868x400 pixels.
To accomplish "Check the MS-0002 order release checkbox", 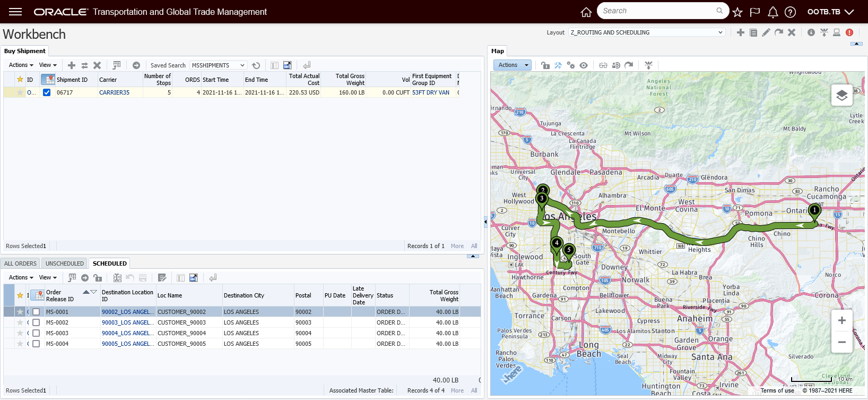I will pyautogui.click(x=36, y=322).
